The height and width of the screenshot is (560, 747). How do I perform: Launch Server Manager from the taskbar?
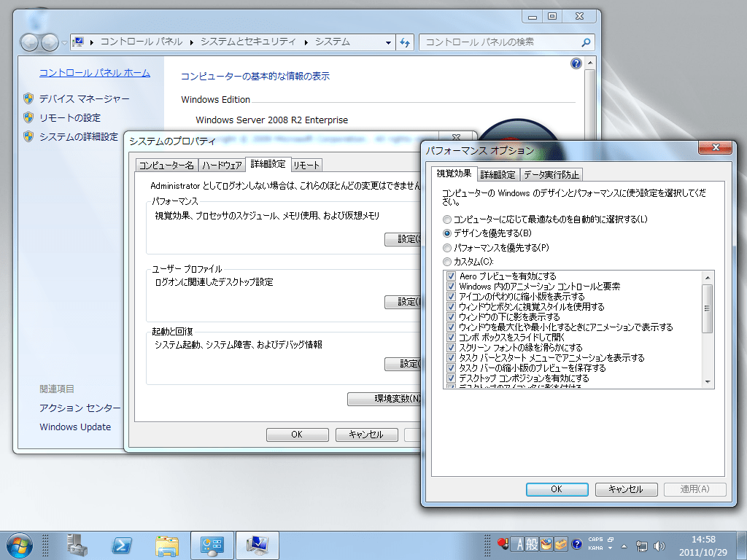tap(77, 545)
